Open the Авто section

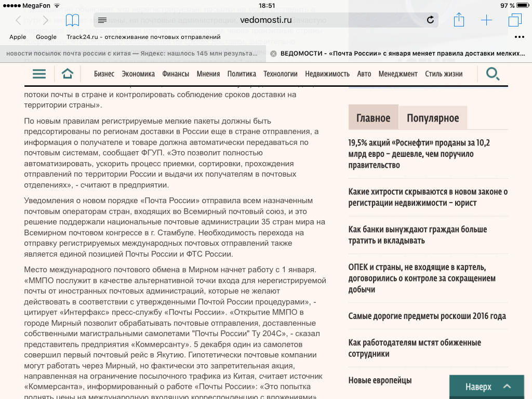pyautogui.click(x=364, y=74)
